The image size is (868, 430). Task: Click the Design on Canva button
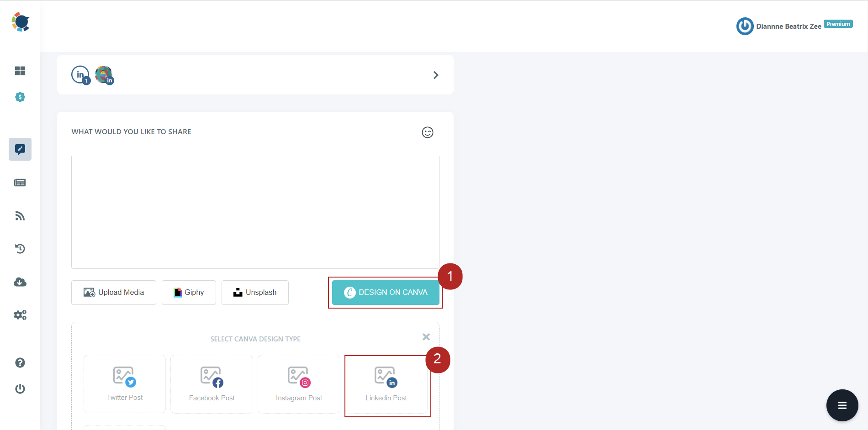[386, 293]
